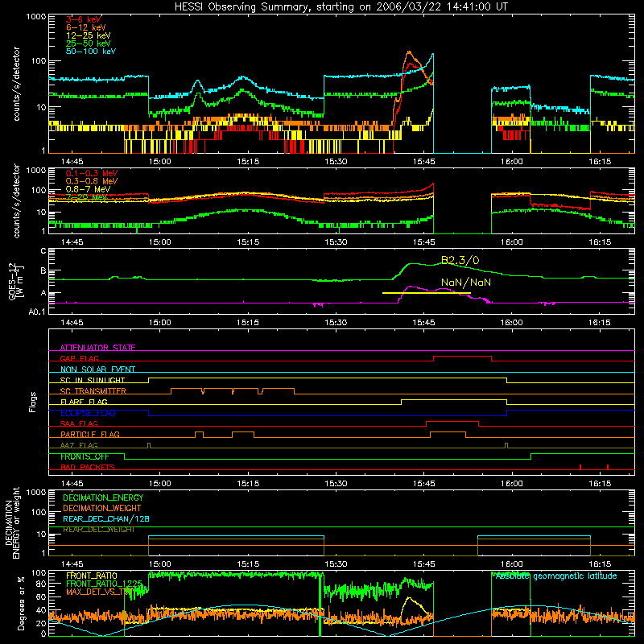Select the SC_TRANSMITTER flag label
This screenshot has width=644, height=644.
coord(93,390)
